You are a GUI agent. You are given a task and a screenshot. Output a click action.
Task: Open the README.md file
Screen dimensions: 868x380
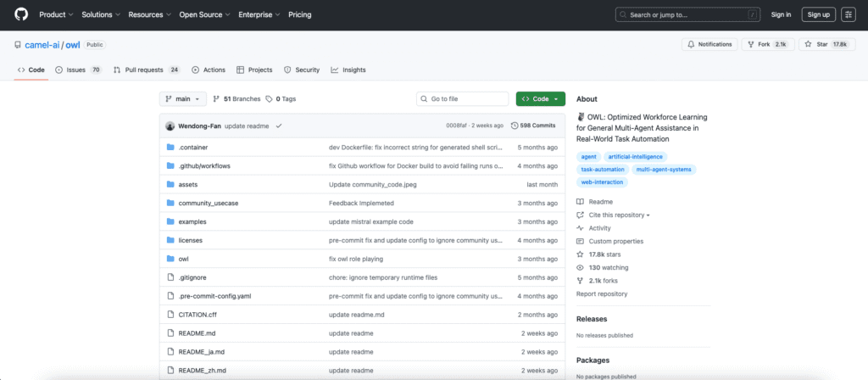197,333
